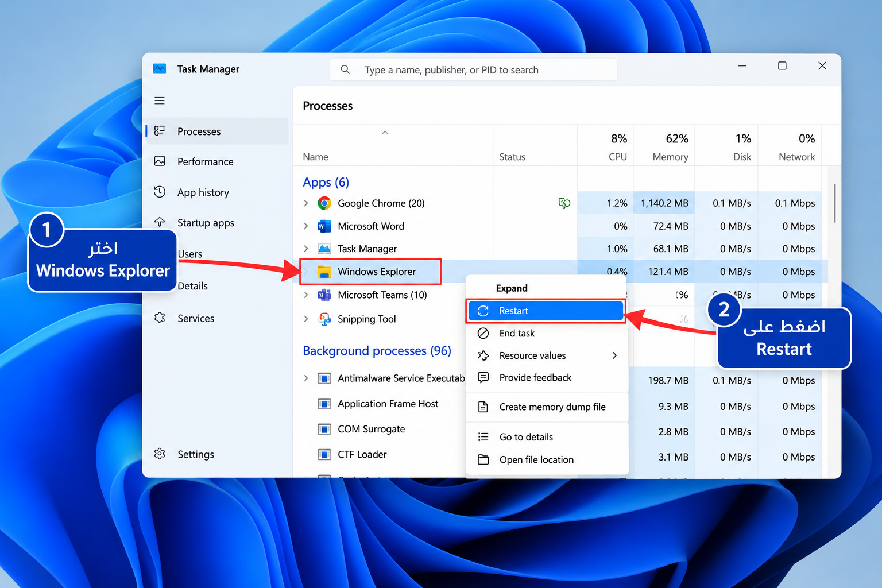Open the App history tab
This screenshot has height=588, width=882.
click(x=217, y=192)
